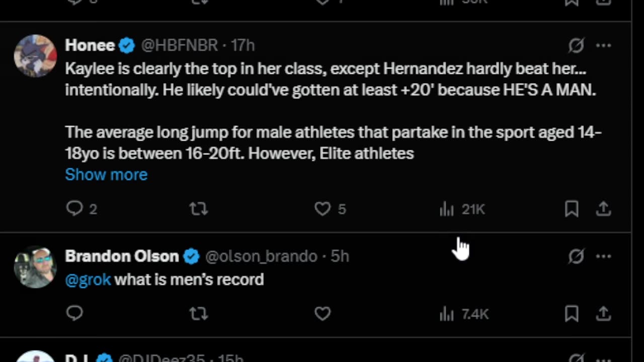Reply to Honee's tweet

74,209
